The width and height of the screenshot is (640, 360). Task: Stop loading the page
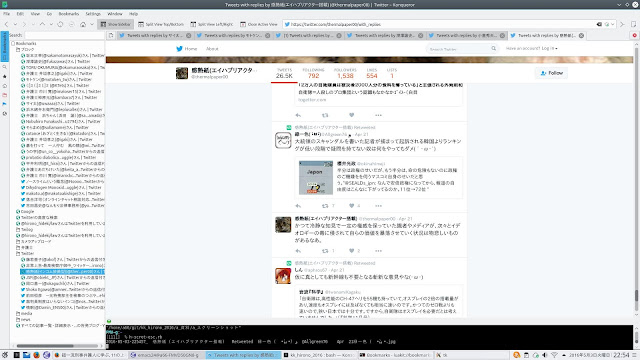[72, 24]
